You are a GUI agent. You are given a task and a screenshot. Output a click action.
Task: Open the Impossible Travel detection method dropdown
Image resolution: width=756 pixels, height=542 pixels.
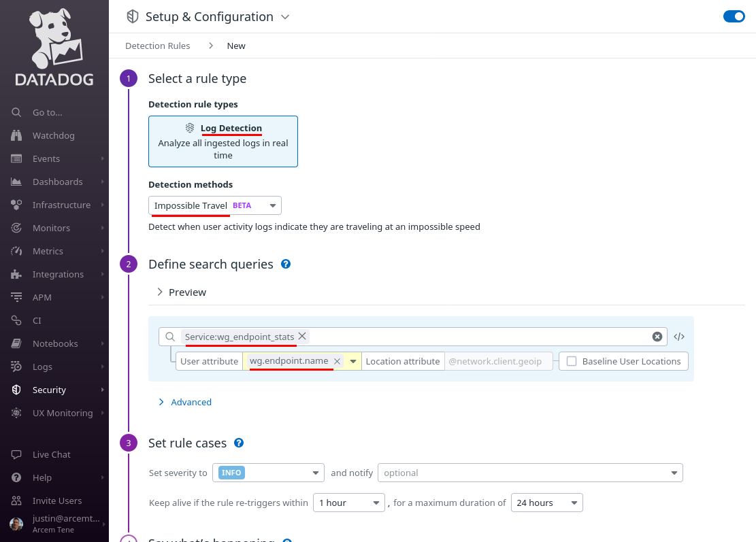tap(214, 206)
